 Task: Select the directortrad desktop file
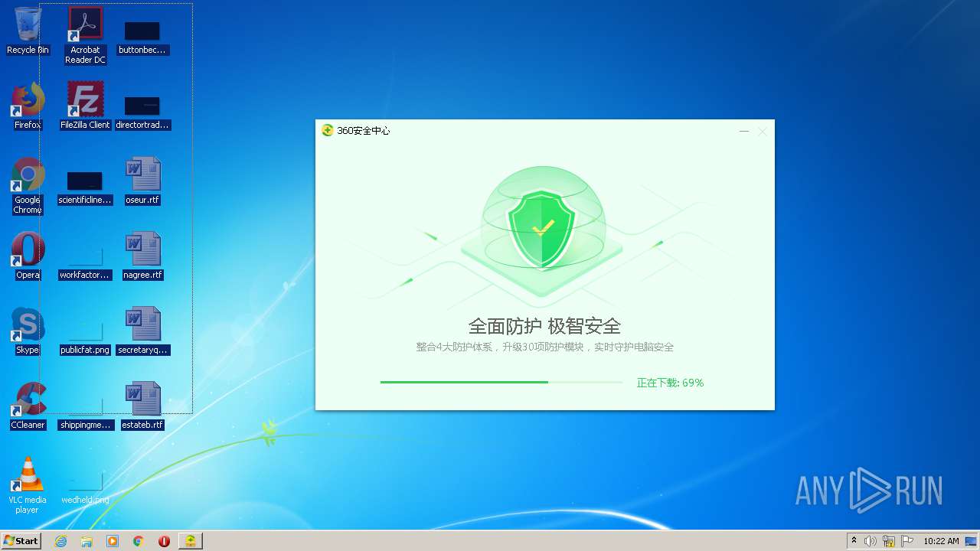[x=142, y=112]
